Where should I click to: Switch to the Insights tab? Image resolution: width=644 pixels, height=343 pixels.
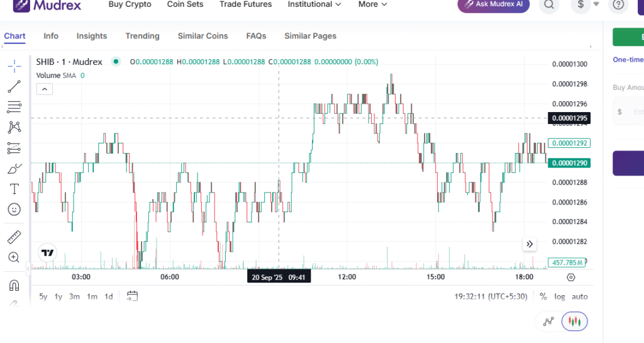(92, 36)
